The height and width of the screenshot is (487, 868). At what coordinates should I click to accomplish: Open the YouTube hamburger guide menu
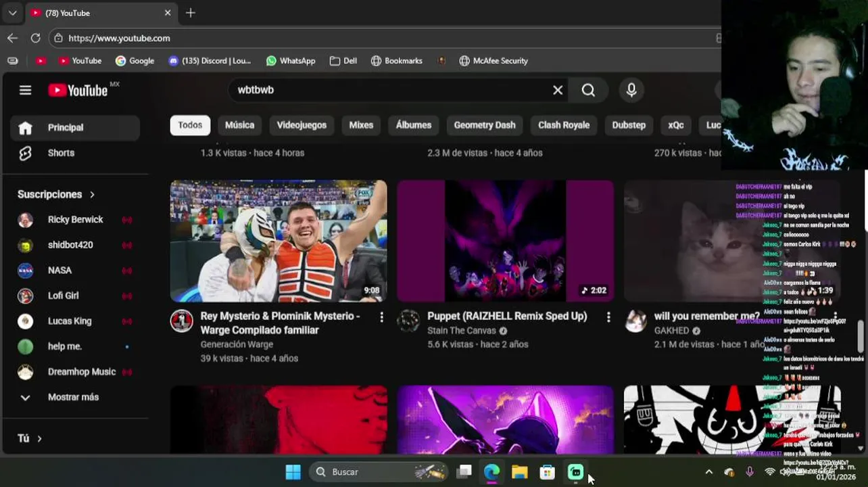pyautogui.click(x=25, y=90)
